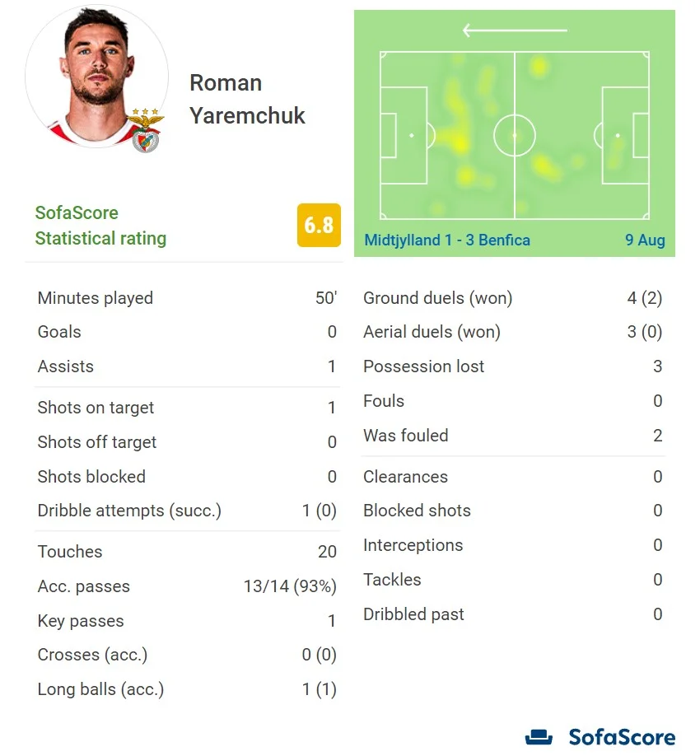Click the Acc. passes 13/14 (93%) value
Screen dimensions: 700x756
tap(290, 586)
